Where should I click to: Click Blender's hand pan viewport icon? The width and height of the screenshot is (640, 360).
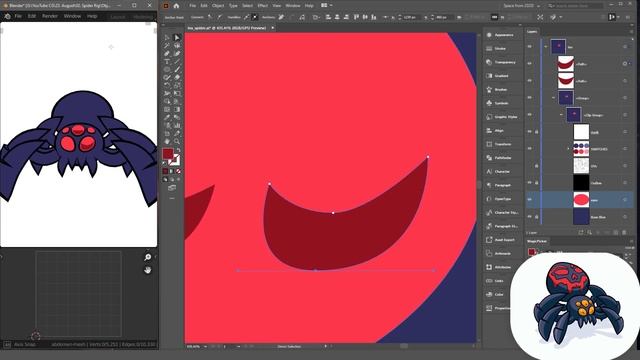tap(148, 270)
